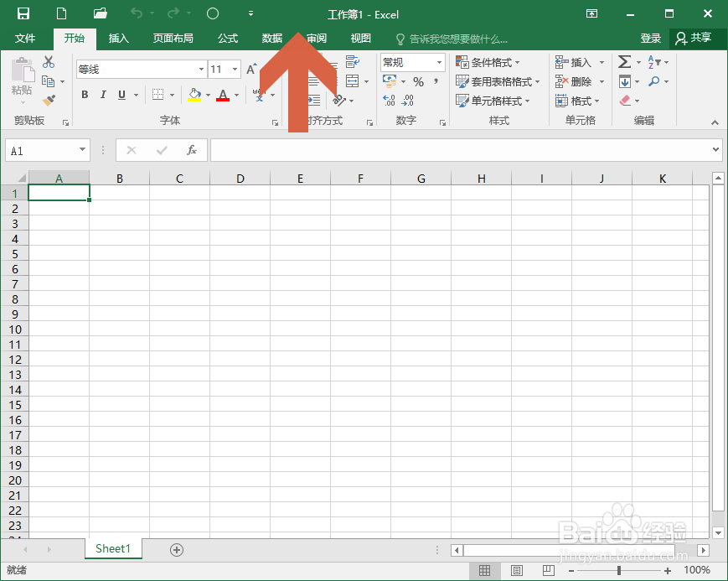Click the Save icon in quick access toolbar
This screenshot has width=728, height=581.
click(23, 13)
